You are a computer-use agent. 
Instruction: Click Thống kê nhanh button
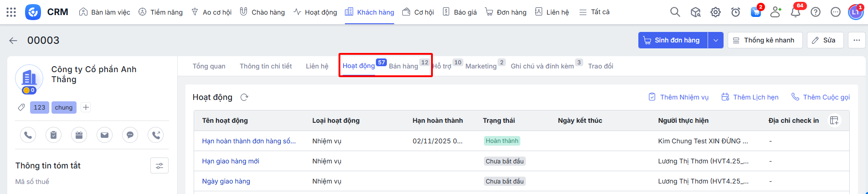tap(765, 41)
